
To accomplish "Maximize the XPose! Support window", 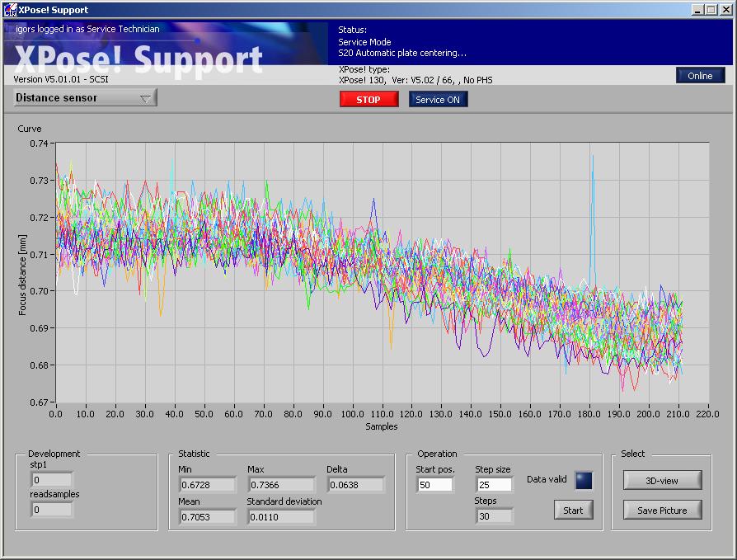I will 711,10.
